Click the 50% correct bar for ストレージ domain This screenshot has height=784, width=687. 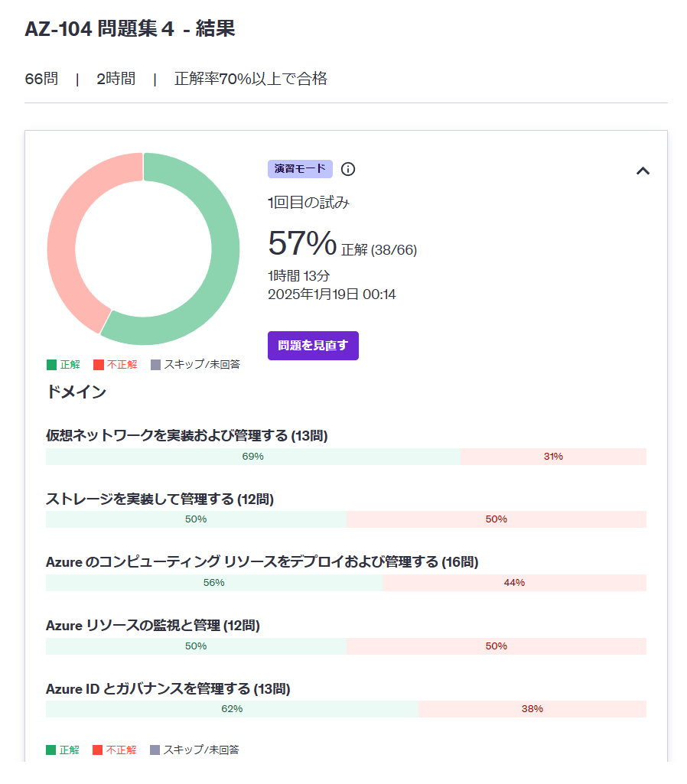pyautogui.click(x=196, y=519)
